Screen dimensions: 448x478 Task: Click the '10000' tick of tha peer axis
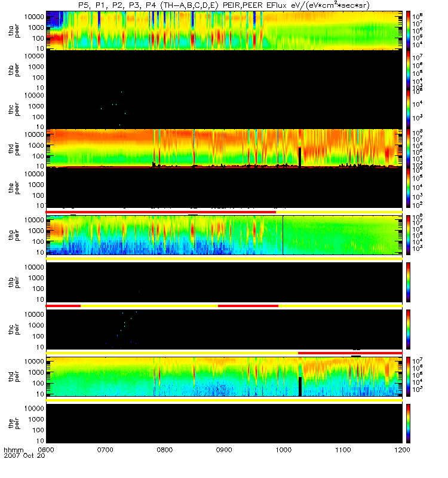(x=35, y=17)
